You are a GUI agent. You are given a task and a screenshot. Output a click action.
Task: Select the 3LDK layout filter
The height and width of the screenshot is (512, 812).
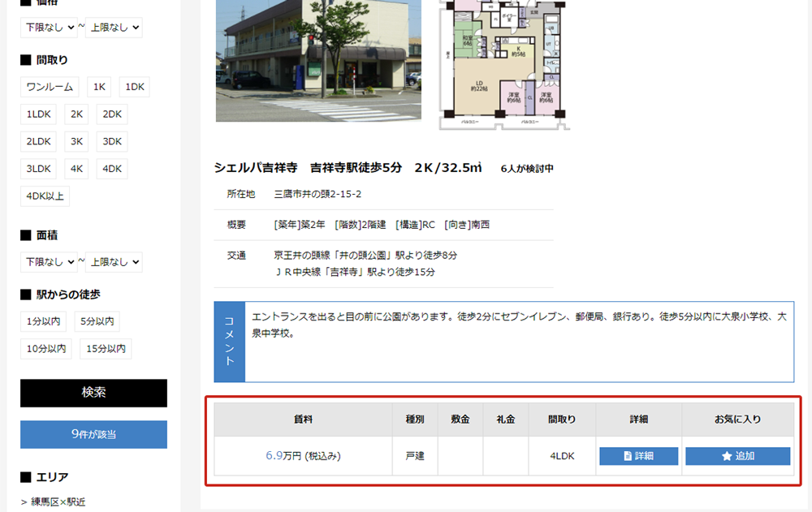pos(38,169)
